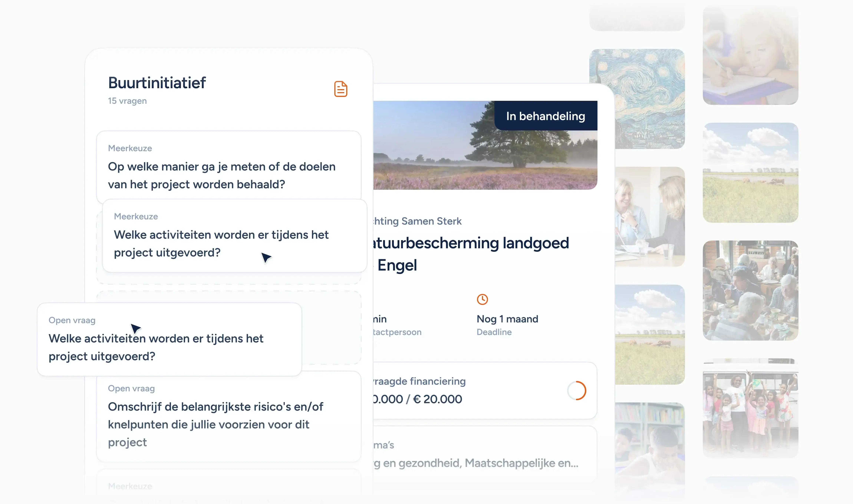Click the heathland tree project photo
The height and width of the screenshot is (504, 853).
pos(485,145)
